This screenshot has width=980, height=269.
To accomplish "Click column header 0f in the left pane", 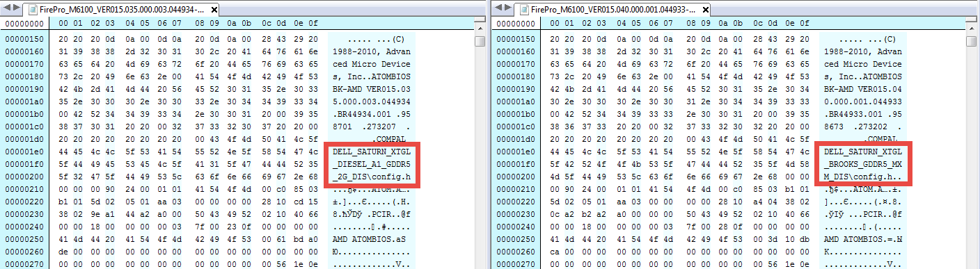I will pyautogui.click(x=313, y=24).
